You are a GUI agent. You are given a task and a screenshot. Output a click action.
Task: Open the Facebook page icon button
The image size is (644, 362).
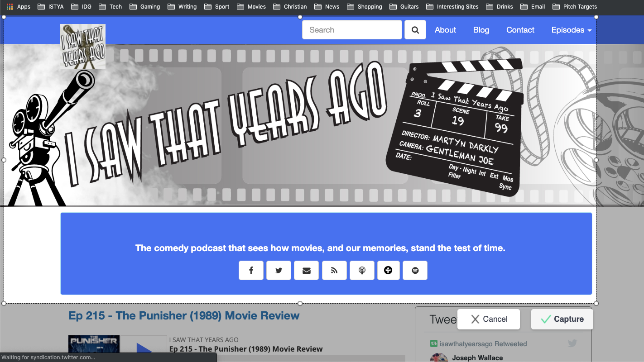(251, 271)
